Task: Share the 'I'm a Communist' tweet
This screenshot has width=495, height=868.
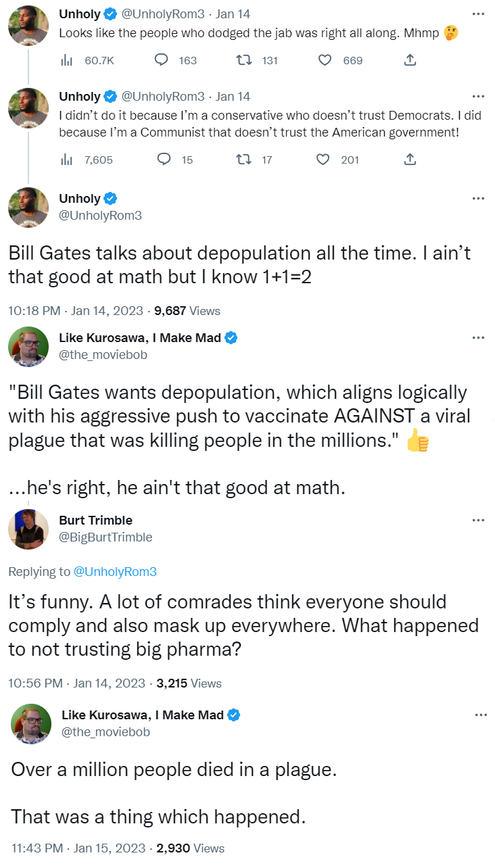Action: point(409,160)
